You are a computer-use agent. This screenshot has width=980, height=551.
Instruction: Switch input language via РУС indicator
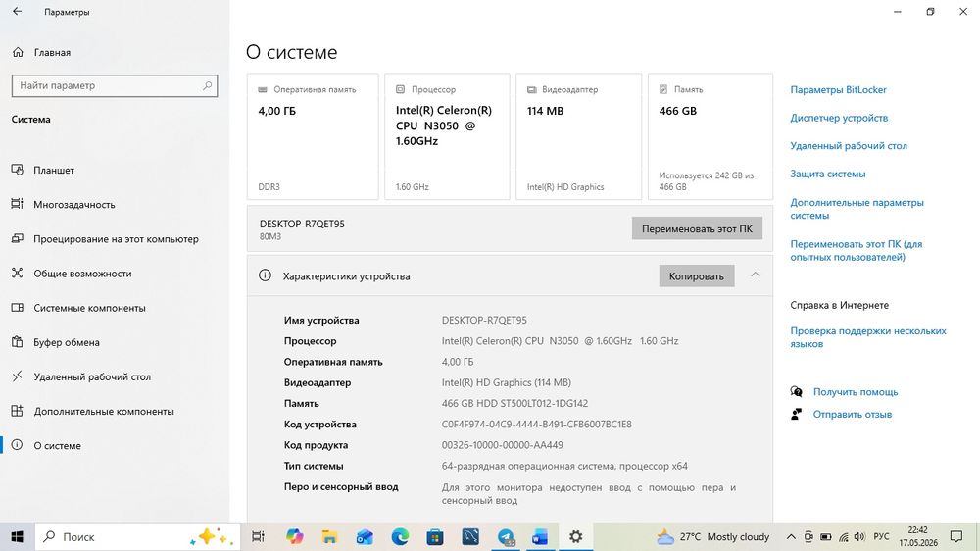click(x=881, y=536)
